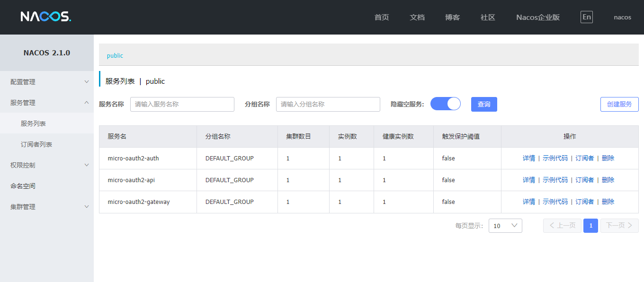This screenshot has height=282, width=644.
Task: Click the 查询 button
Action: click(x=484, y=104)
